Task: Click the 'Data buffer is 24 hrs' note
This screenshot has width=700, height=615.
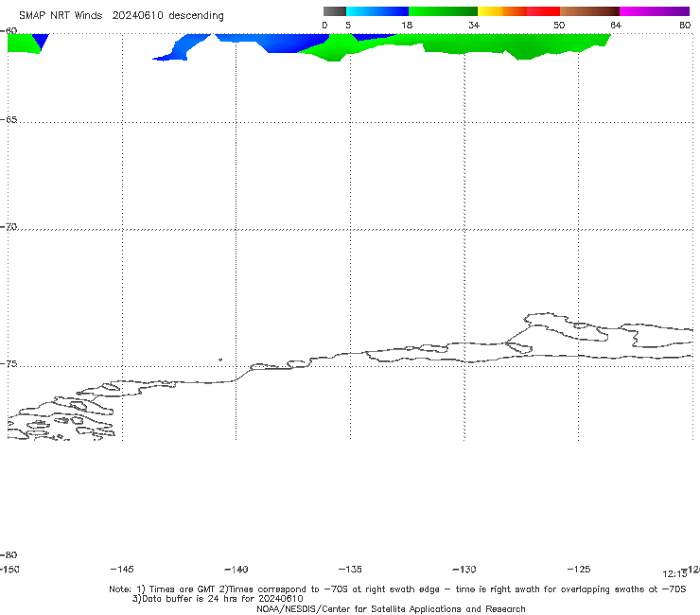Action: point(218,599)
